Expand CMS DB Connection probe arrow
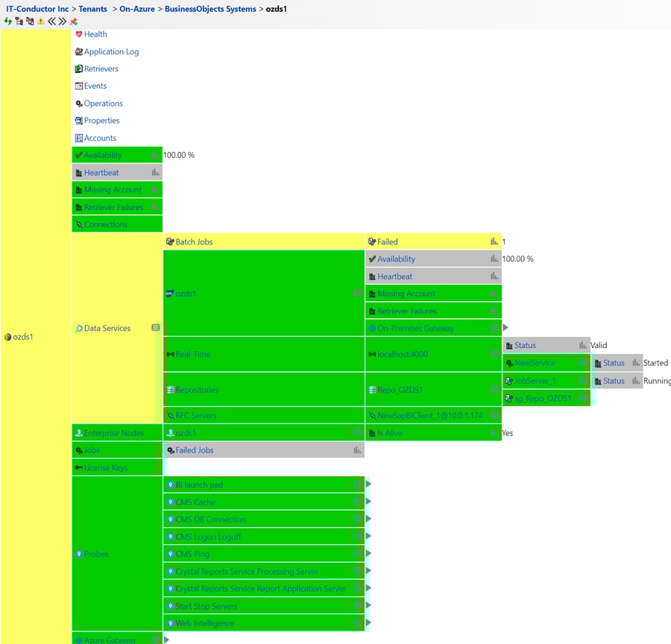 click(x=368, y=519)
